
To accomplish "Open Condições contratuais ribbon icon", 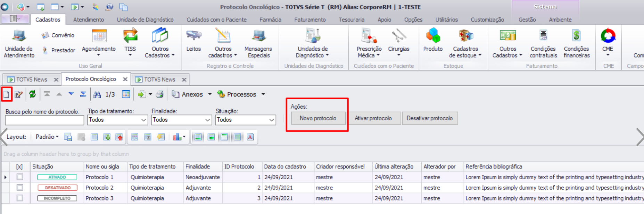I will [x=543, y=43].
